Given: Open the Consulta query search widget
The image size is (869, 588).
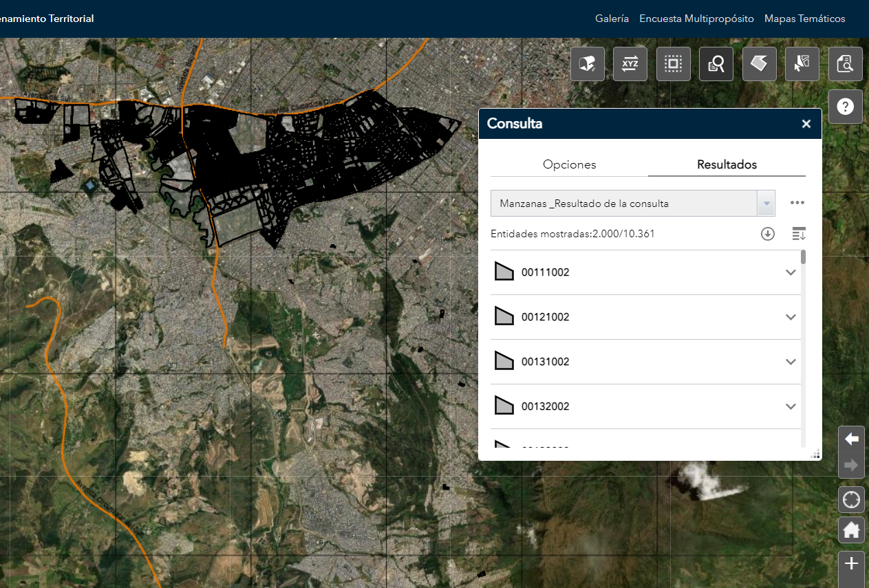Looking at the screenshot, I should click(716, 64).
